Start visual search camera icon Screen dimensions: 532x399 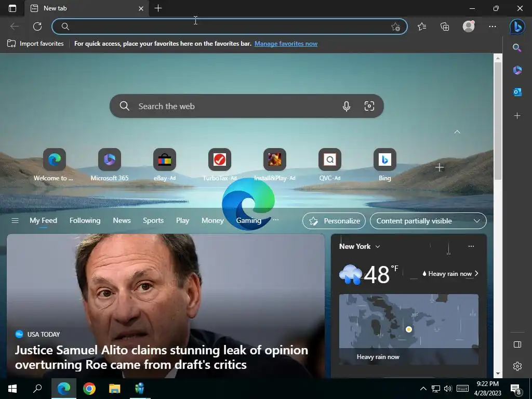tap(369, 106)
